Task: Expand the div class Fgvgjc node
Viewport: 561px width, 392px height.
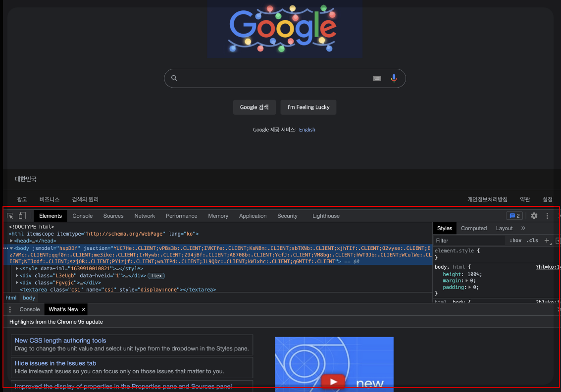Action: tap(17, 283)
